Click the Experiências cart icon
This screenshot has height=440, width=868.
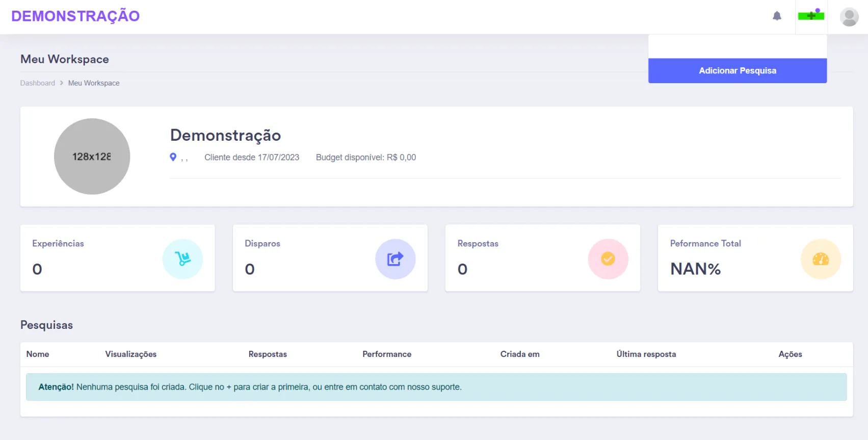point(182,259)
